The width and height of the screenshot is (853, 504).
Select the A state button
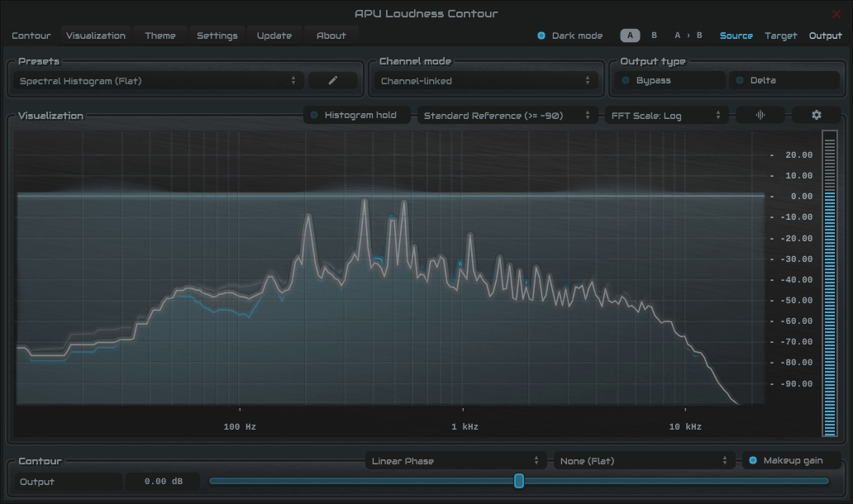click(630, 36)
